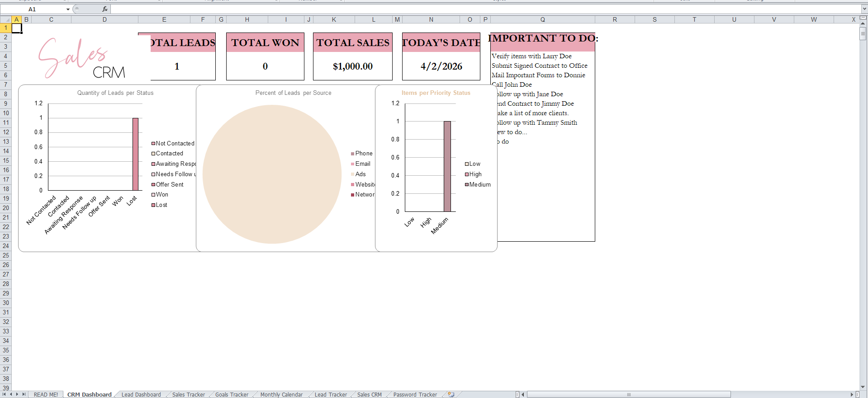The width and height of the screenshot is (868, 398).
Task: Click the Medium legend entry in priority chart
Action: [x=478, y=184]
